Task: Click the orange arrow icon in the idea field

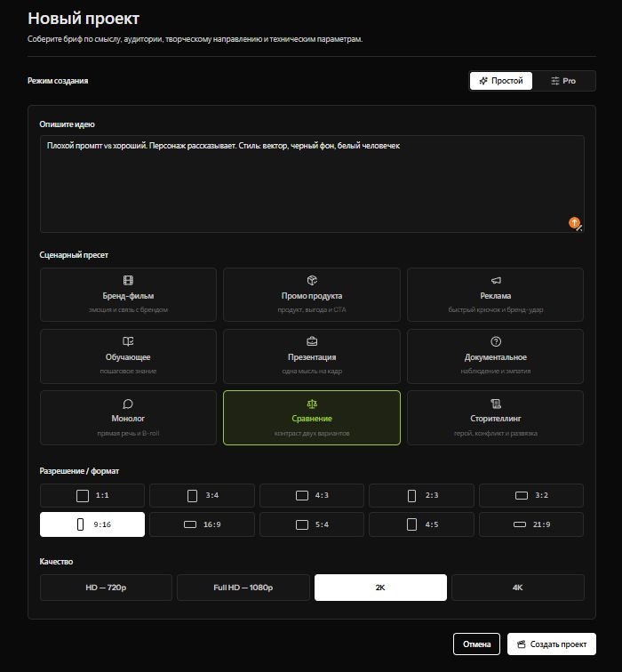Action: (x=574, y=222)
